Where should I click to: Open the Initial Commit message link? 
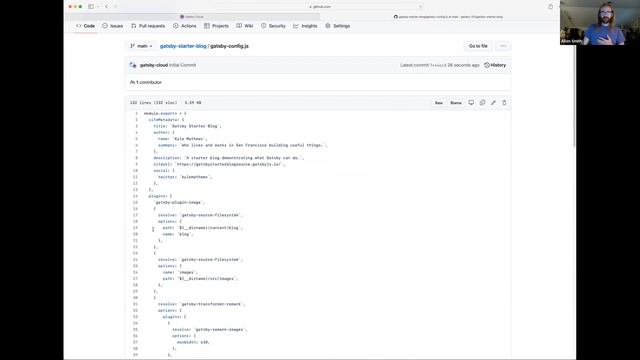182,65
